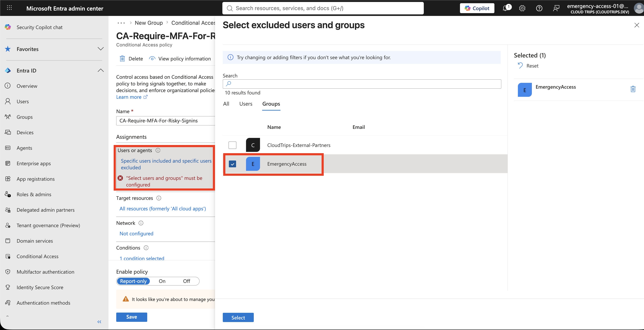Reset the selected items
Viewport: 644px width, 330px height.
(x=528, y=66)
